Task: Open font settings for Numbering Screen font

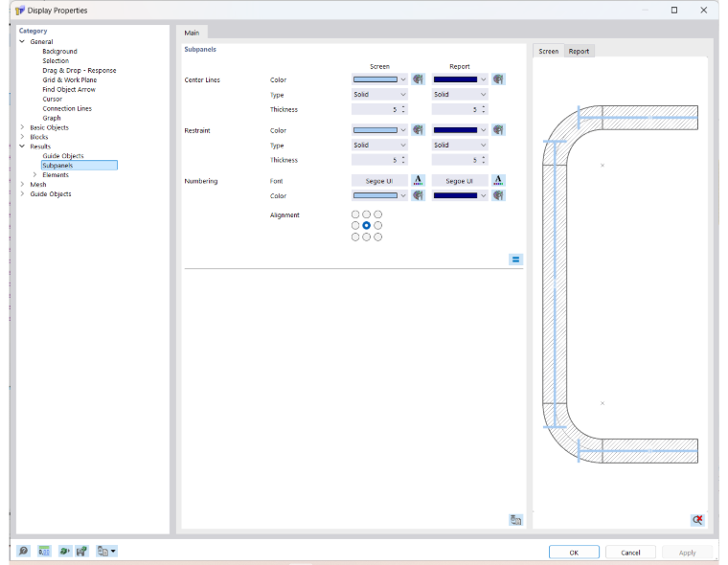Action: pos(418,181)
